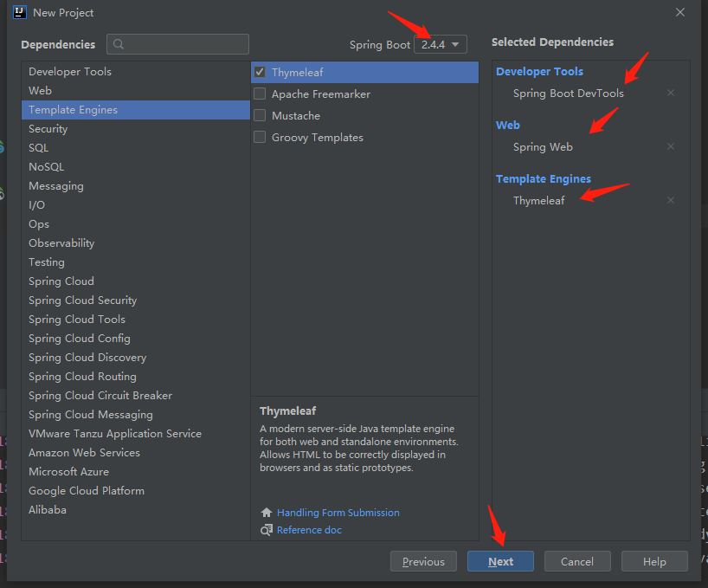
Task: Click the search magnifier icon
Action: 119,44
